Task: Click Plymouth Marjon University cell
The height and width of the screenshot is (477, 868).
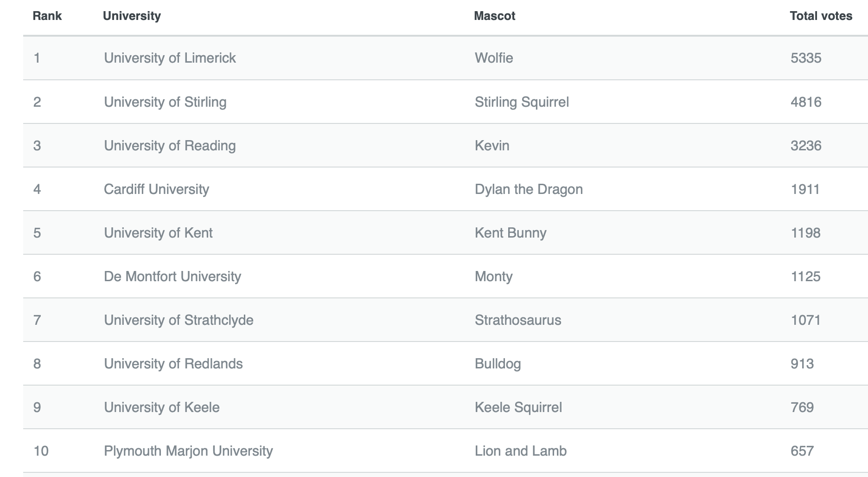Action: pyautogui.click(x=188, y=451)
